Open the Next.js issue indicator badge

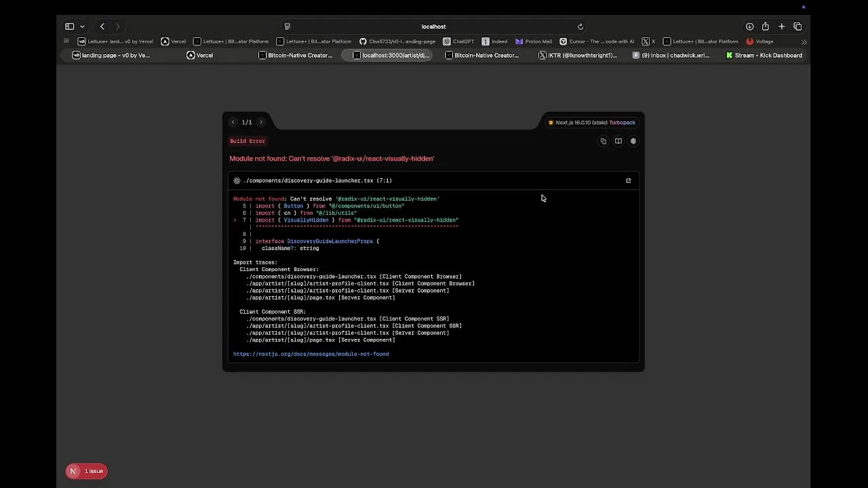[x=87, y=471]
